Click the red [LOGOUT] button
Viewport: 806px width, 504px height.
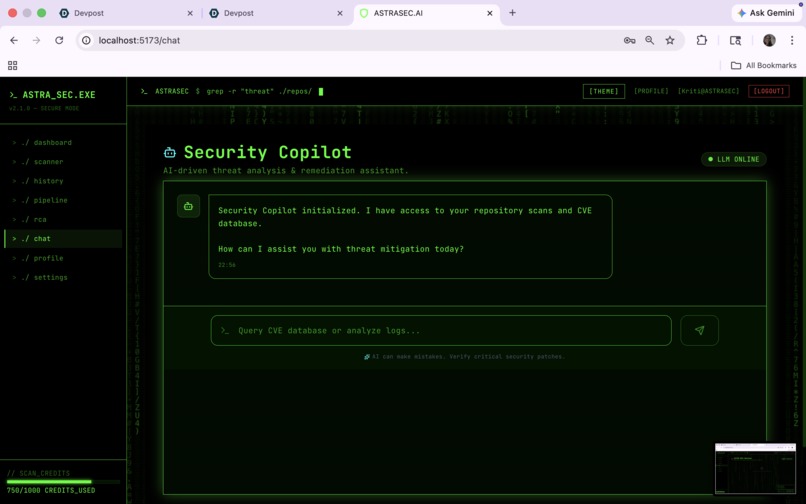768,91
